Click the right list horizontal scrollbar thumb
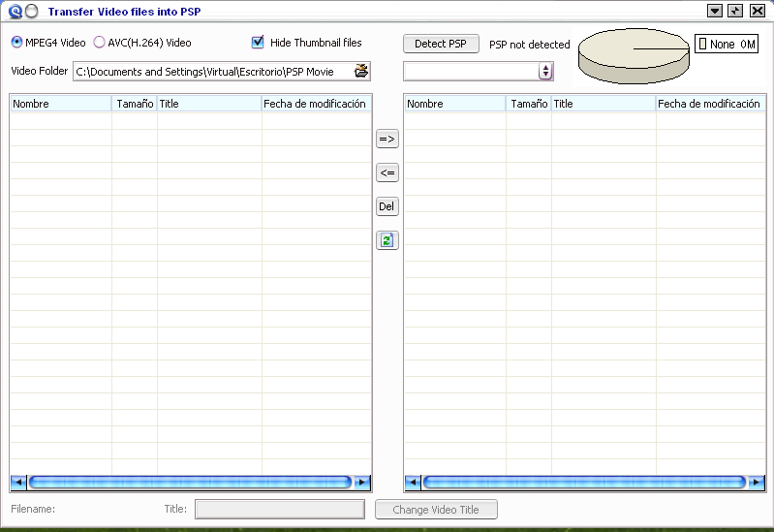 [x=584, y=483]
